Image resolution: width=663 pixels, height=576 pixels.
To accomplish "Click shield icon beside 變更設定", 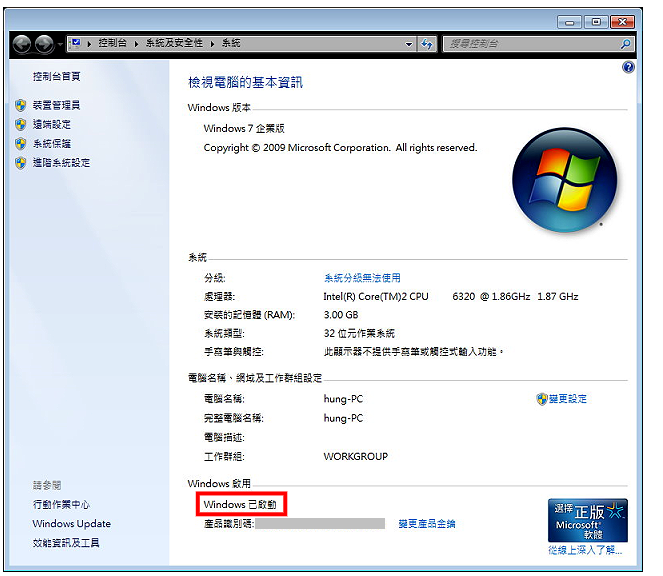I will click(x=542, y=399).
